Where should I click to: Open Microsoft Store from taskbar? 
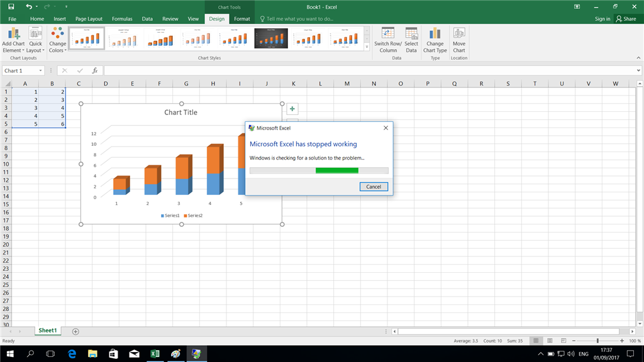[113, 354]
